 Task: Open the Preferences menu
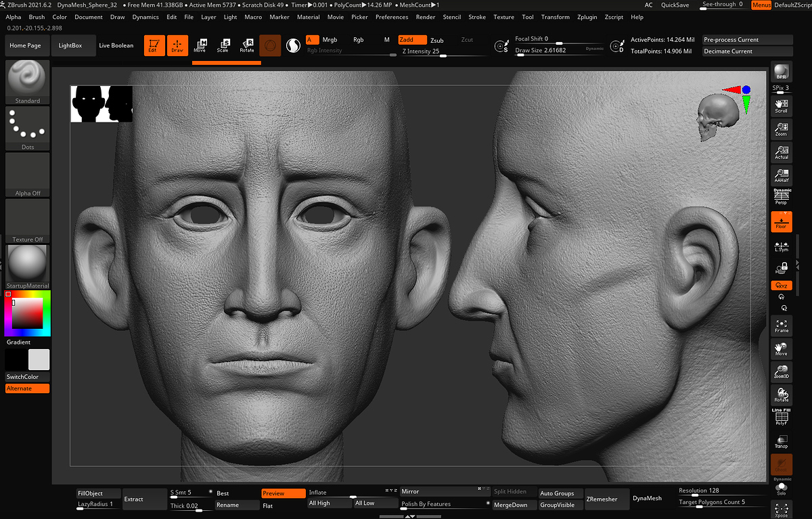392,17
